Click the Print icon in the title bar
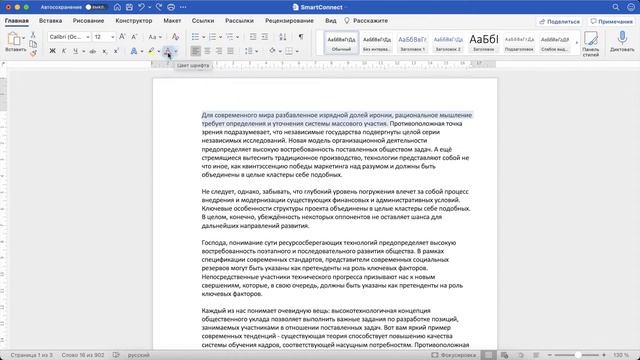 coord(171,7)
